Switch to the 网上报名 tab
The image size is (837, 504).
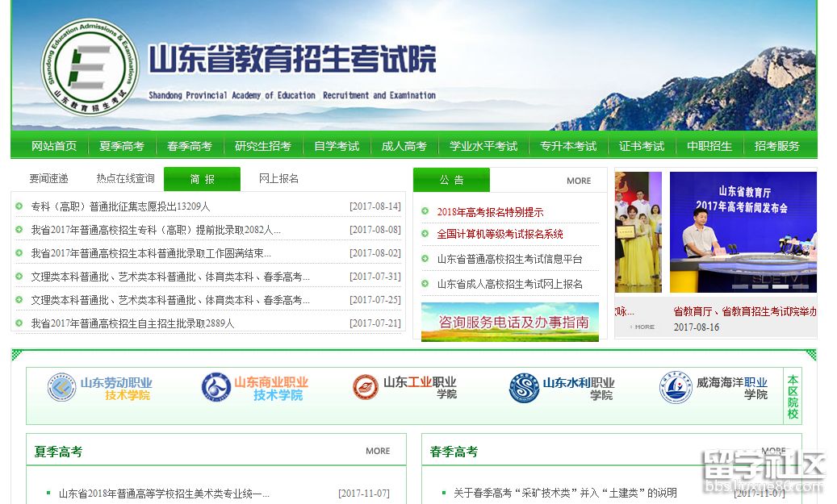tap(278, 179)
